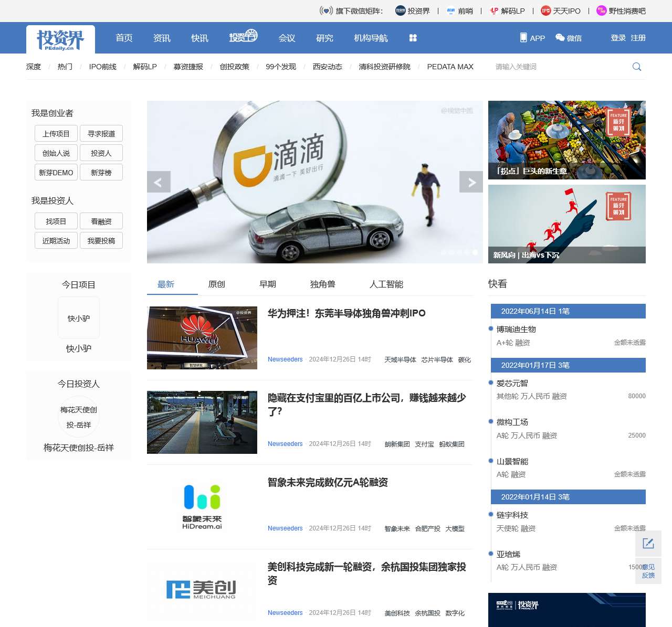Open the 深度 sub-navigation link
This screenshot has height=627, width=672.
pos(34,67)
